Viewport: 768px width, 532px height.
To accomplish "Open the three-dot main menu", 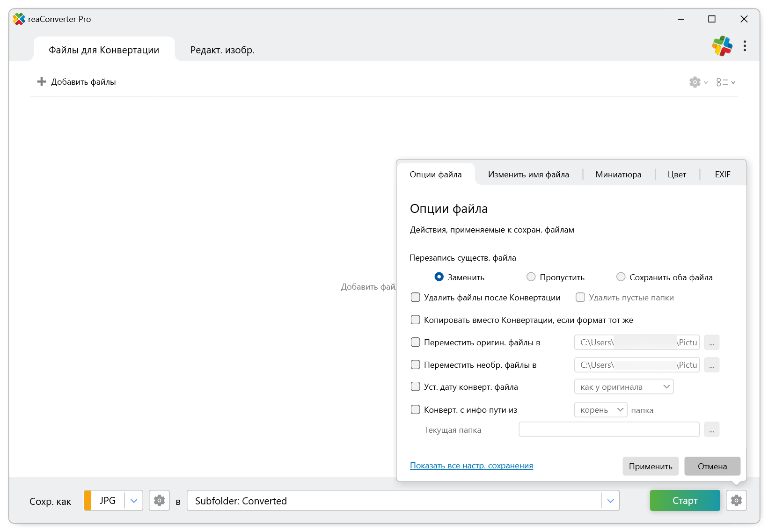I will [745, 46].
